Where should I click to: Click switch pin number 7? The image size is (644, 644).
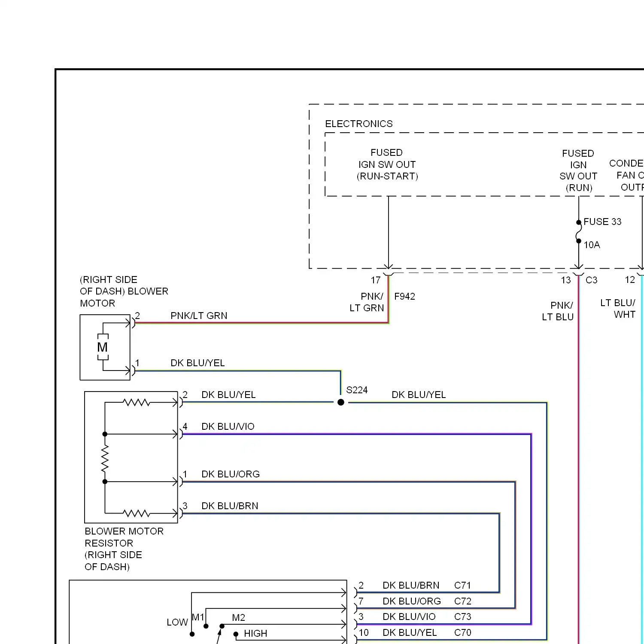361,601
